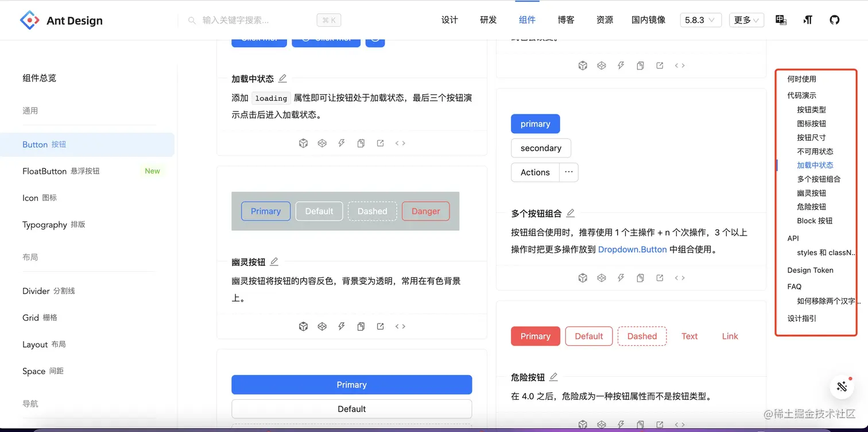
Task: Open CodePen icon in 多个按钮组合 demo card
Action: 602,278
